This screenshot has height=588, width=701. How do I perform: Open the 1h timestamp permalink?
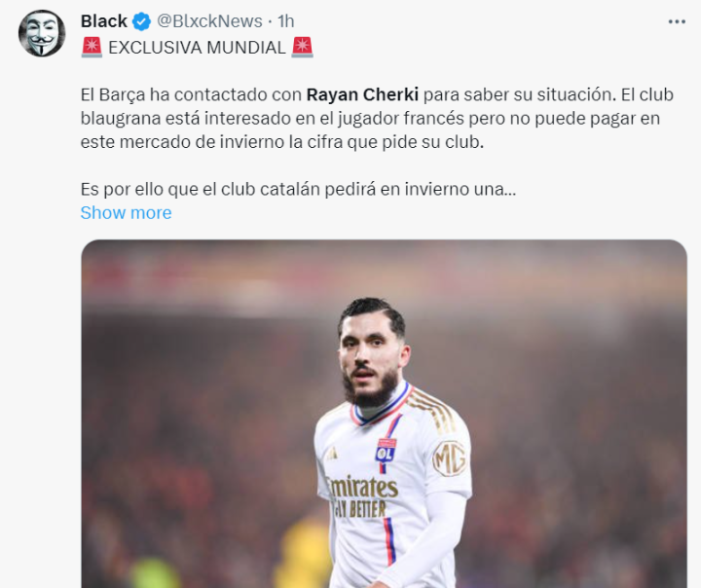click(285, 21)
